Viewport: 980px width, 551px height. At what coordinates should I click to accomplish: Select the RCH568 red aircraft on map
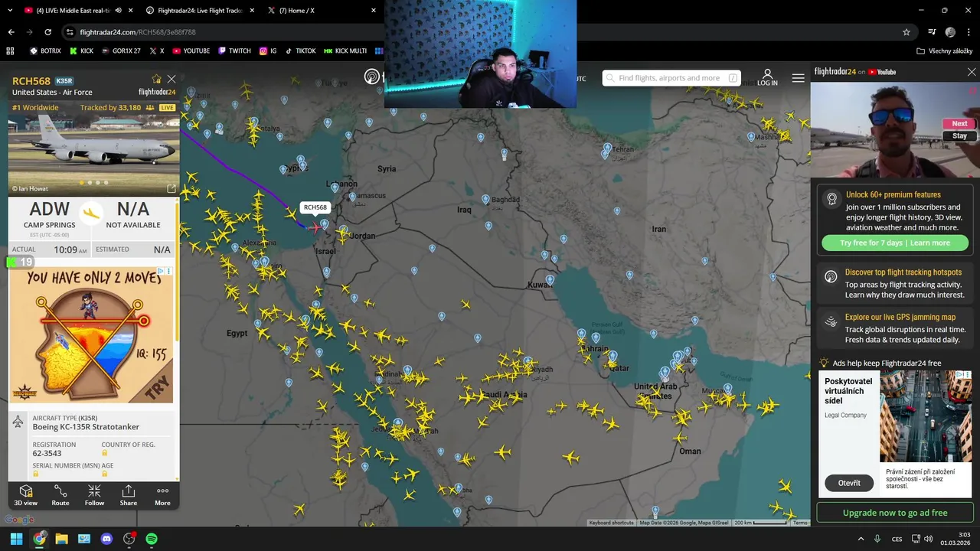pyautogui.click(x=315, y=227)
